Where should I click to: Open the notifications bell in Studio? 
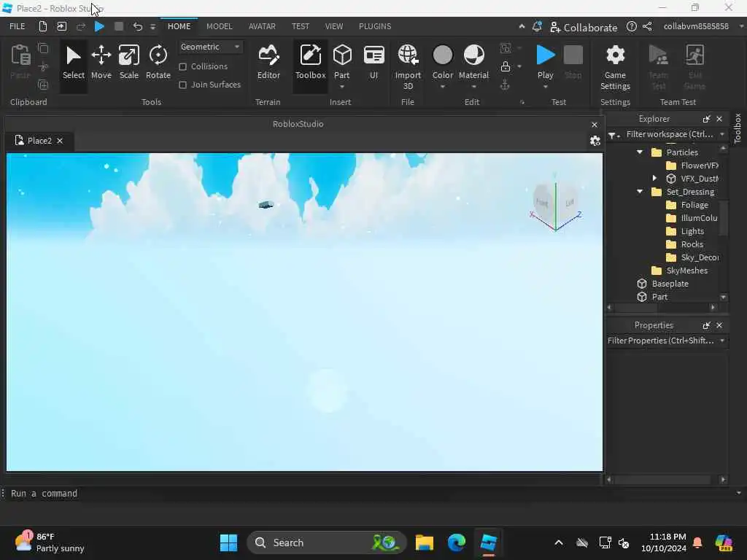[x=537, y=27]
